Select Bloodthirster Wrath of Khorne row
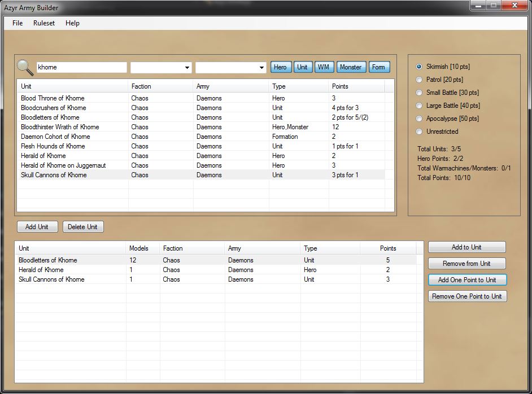This screenshot has width=532, height=394. (201, 127)
